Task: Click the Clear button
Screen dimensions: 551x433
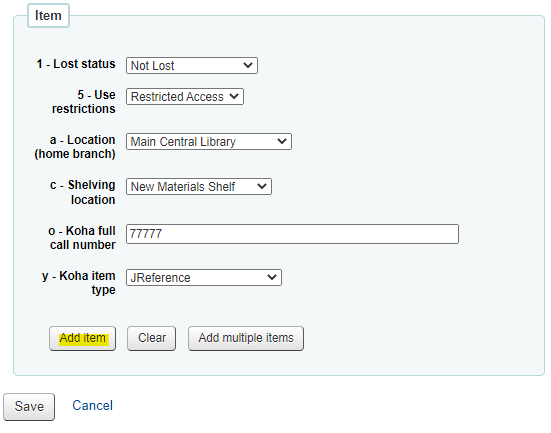Action: [151, 338]
